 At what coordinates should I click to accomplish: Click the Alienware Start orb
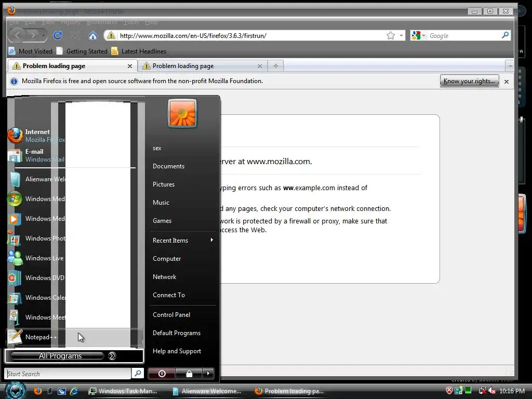(x=15, y=390)
